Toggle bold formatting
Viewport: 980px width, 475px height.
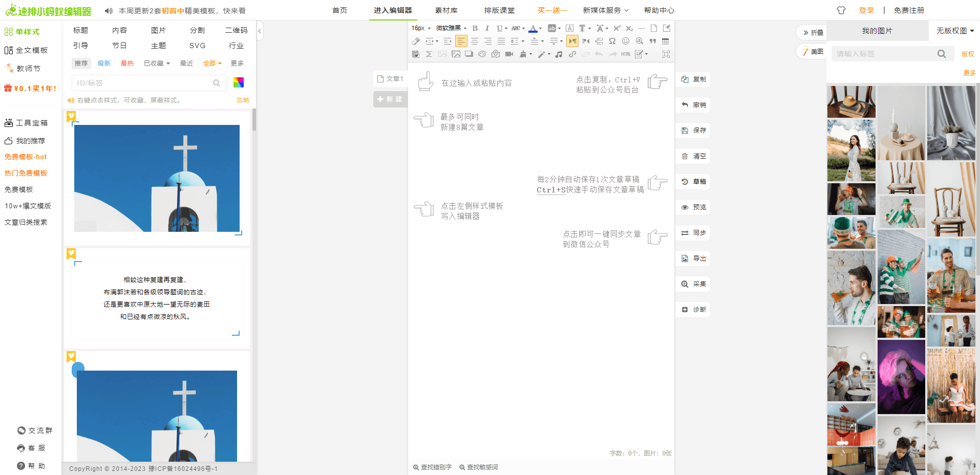point(475,28)
